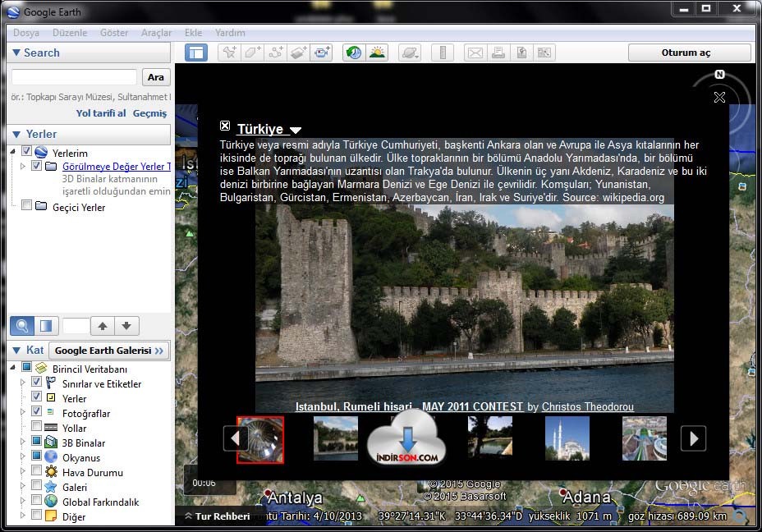The image size is (762, 532).
Task: Open the Araçlar menu
Action: (x=157, y=33)
